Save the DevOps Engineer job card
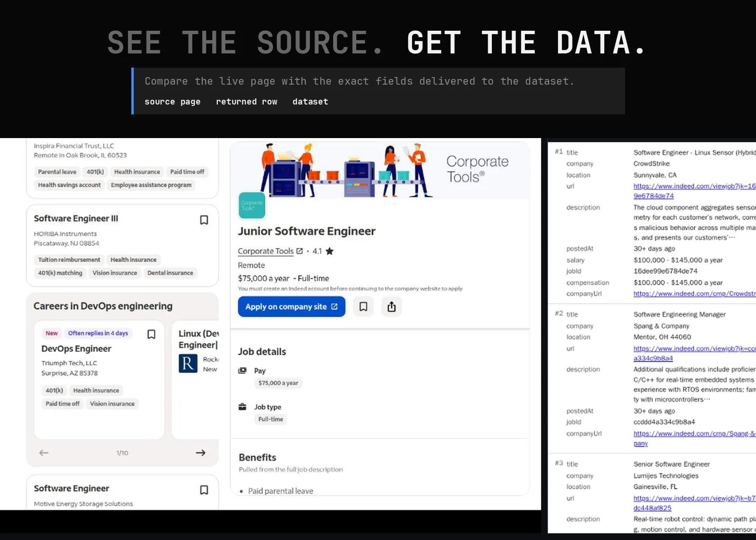The image size is (756, 540). pyautogui.click(x=151, y=334)
